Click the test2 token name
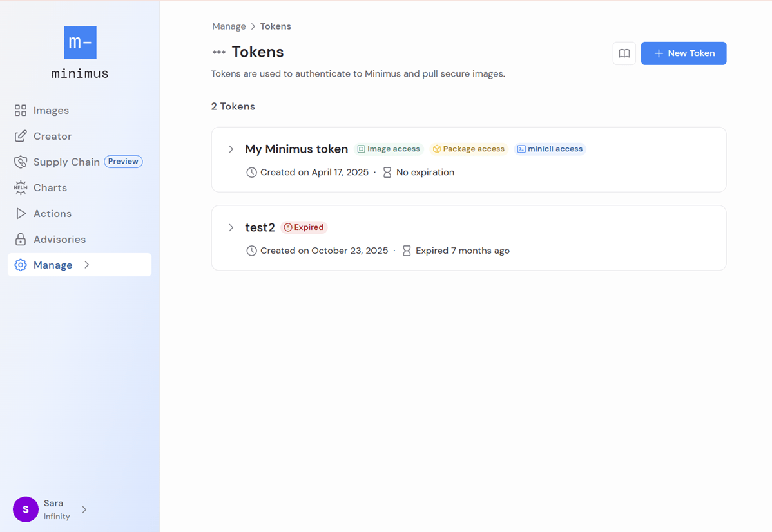The image size is (772, 532). pyautogui.click(x=260, y=227)
